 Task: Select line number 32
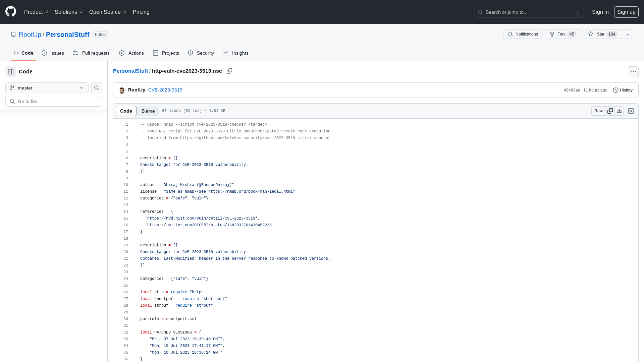pos(126,332)
